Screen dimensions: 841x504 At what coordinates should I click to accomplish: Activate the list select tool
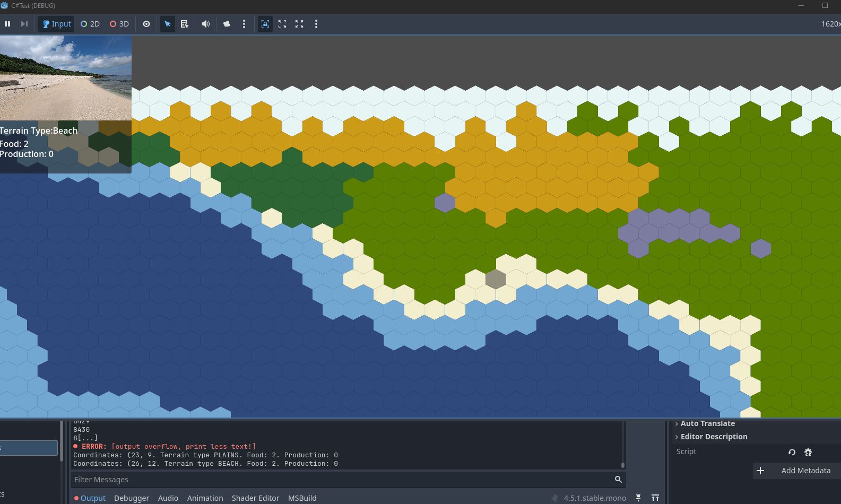[x=185, y=24]
